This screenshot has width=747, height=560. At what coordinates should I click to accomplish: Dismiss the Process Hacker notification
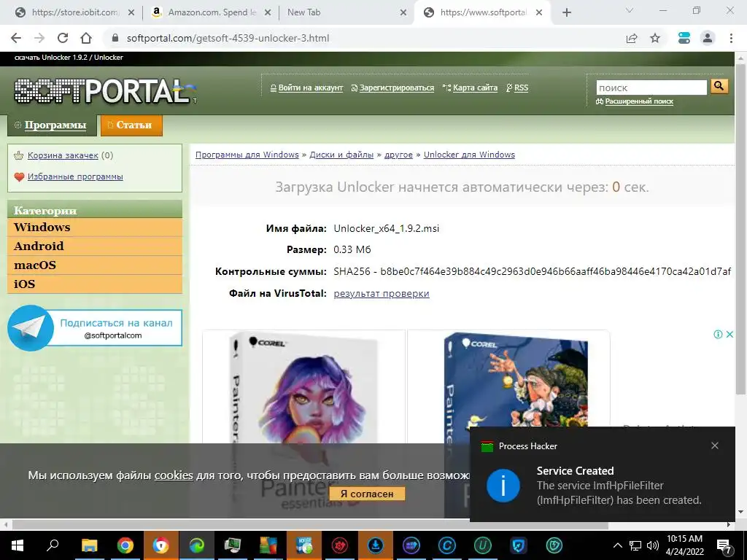(x=715, y=446)
